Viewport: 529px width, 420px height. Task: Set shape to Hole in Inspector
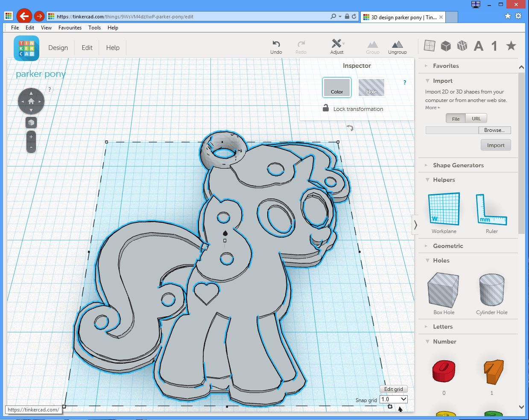coord(371,87)
